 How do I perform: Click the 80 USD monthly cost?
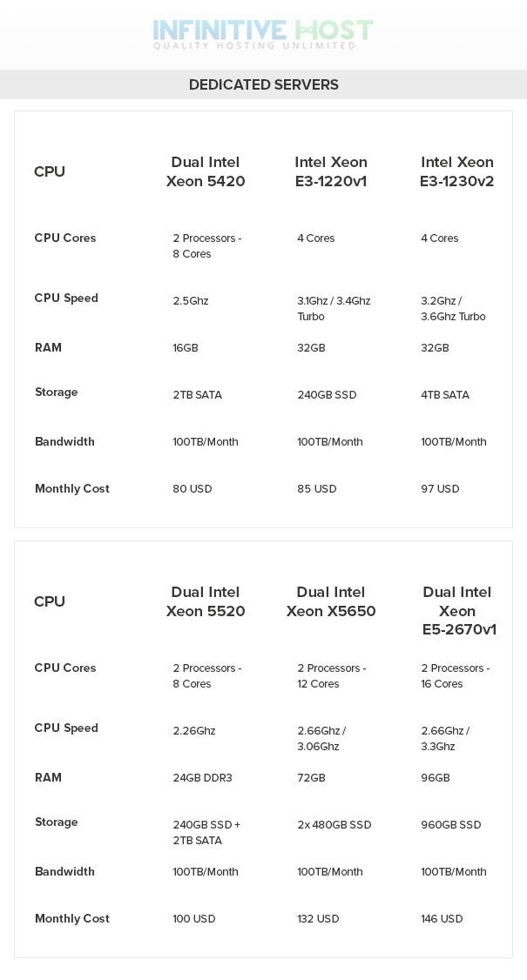pos(193,489)
